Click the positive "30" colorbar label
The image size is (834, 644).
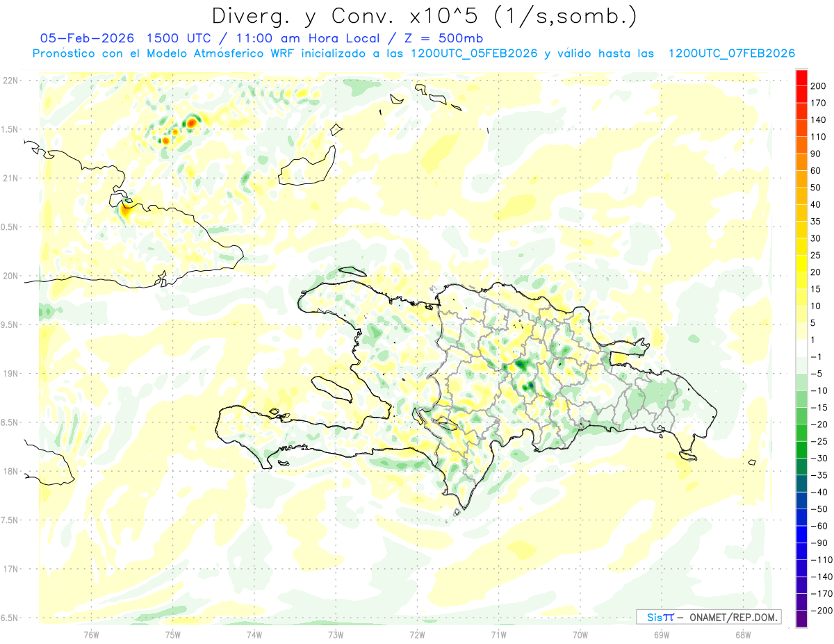817,238
